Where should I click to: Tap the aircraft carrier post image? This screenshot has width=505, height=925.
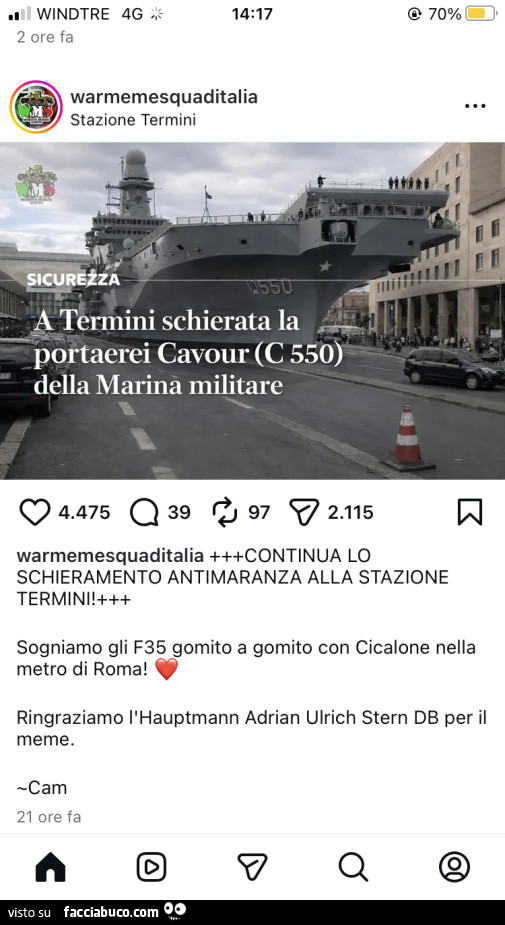click(x=252, y=310)
